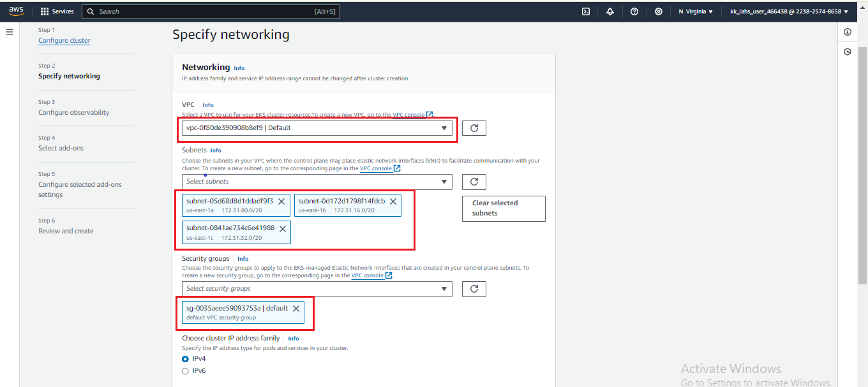Open the Select subnets dropdown

(317, 182)
